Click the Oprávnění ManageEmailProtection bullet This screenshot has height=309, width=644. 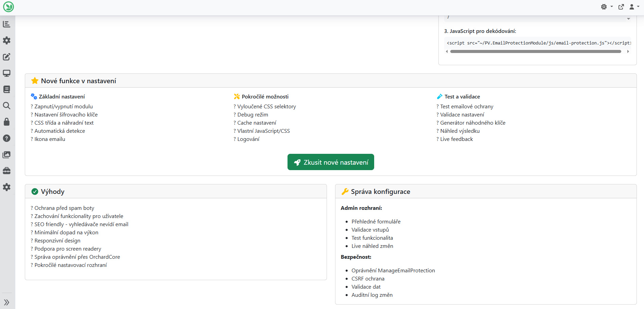pos(393,271)
